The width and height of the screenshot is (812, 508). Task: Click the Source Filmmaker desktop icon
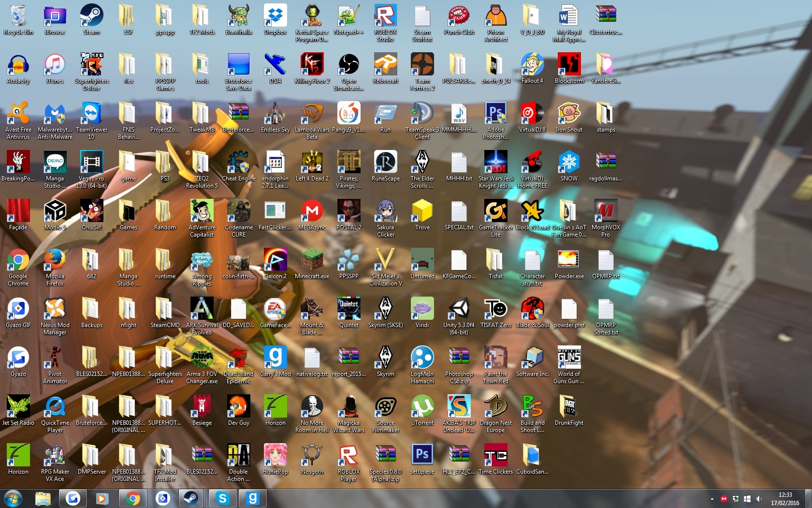386,414
